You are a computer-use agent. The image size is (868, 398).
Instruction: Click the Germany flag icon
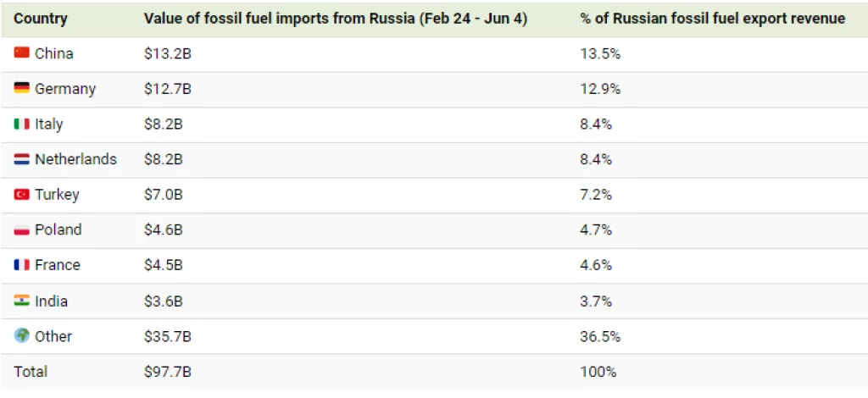(x=22, y=88)
